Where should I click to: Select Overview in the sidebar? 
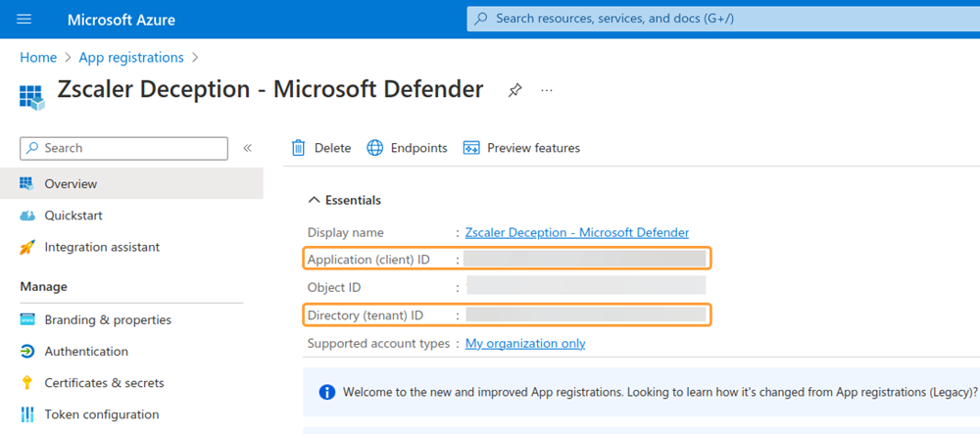point(131,183)
